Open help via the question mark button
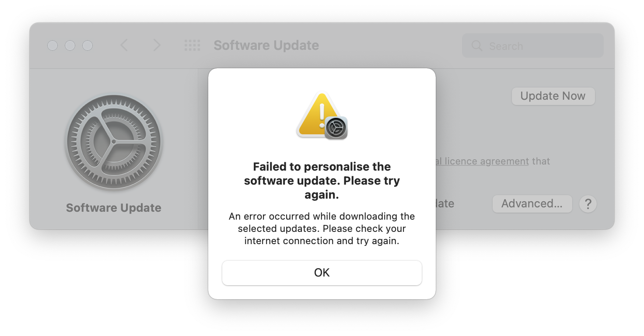Image resolution: width=644 pixels, height=336 pixels. (x=588, y=204)
